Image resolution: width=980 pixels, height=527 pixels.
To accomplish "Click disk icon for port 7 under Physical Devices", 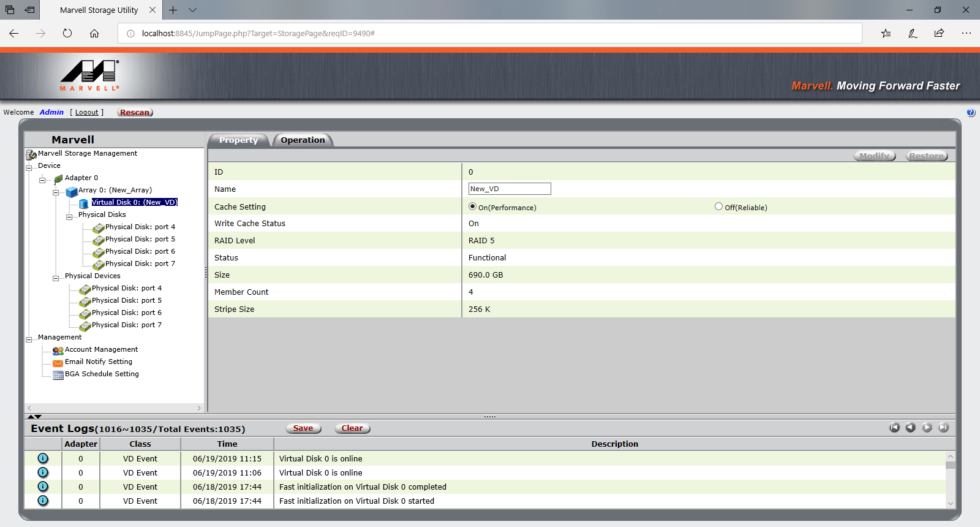I will pos(85,326).
